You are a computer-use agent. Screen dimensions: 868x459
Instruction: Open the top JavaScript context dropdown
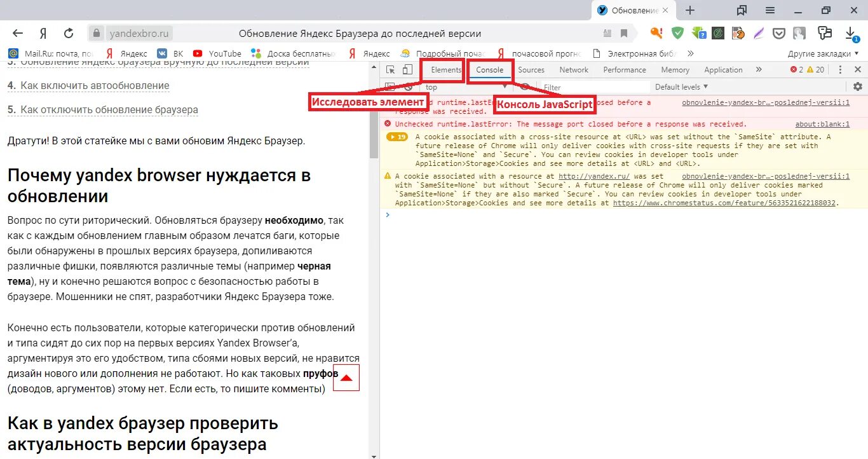click(x=466, y=87)
